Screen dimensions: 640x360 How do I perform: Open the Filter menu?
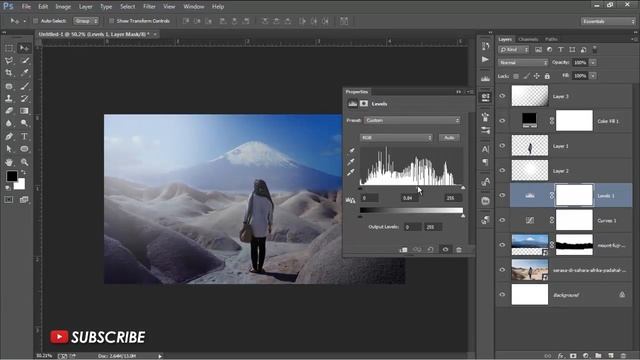(149, 7)
